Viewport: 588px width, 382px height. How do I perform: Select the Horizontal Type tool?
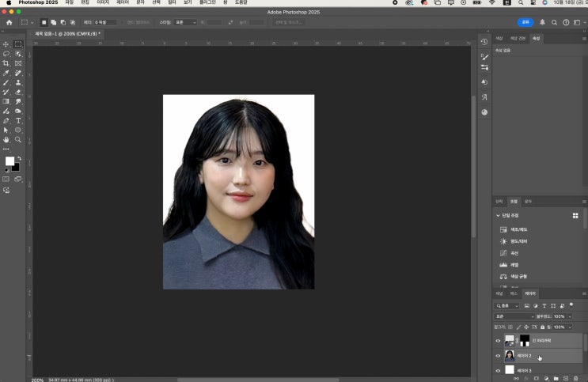pos(18,120)
